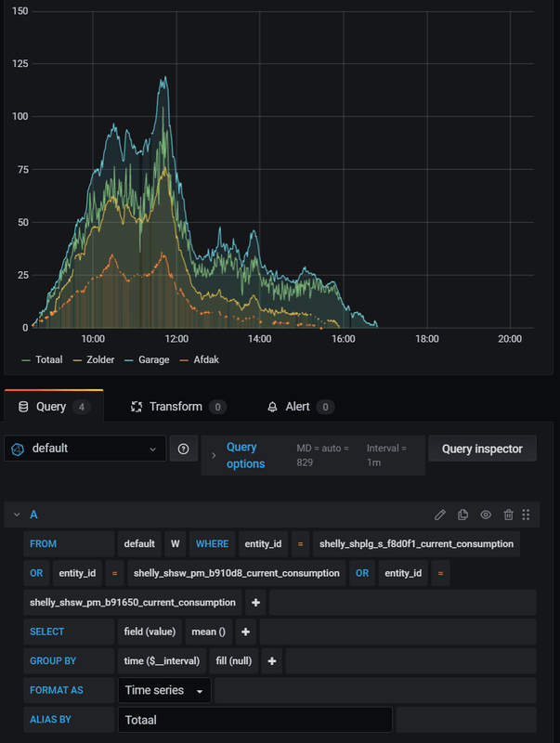560x743 pixels.
Task: Add a GROUP BY clause with the plus button
Action: tap(272, 661)
